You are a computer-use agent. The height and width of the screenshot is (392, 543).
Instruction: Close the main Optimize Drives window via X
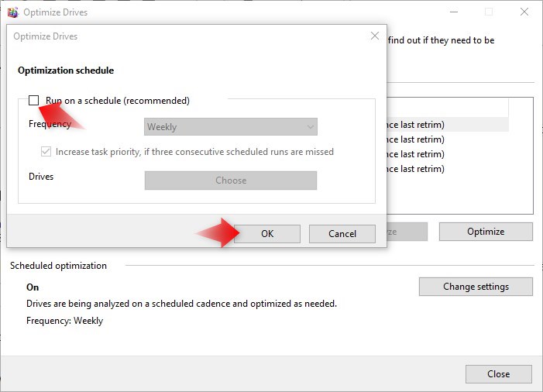coord(524,12)
